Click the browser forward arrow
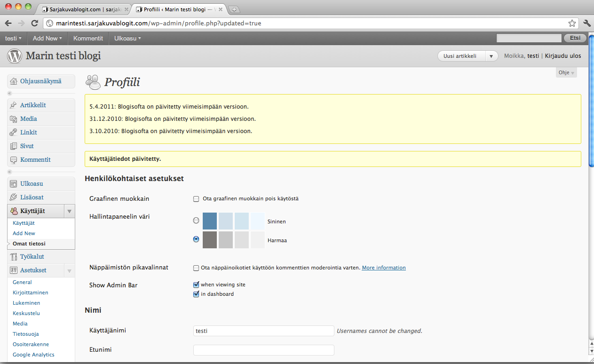This screenshot has height=364, width=594. coord(21,23)
